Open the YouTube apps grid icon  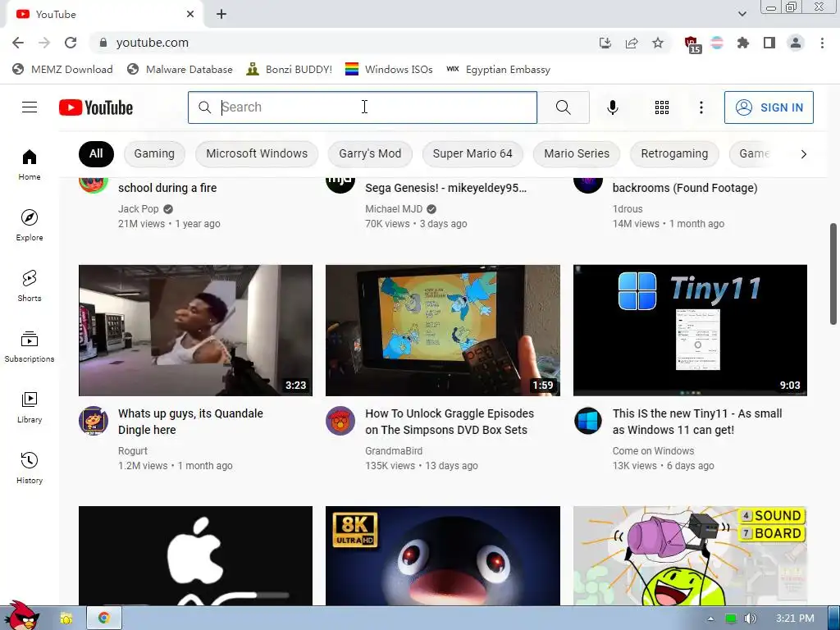[x=662, y=107]
